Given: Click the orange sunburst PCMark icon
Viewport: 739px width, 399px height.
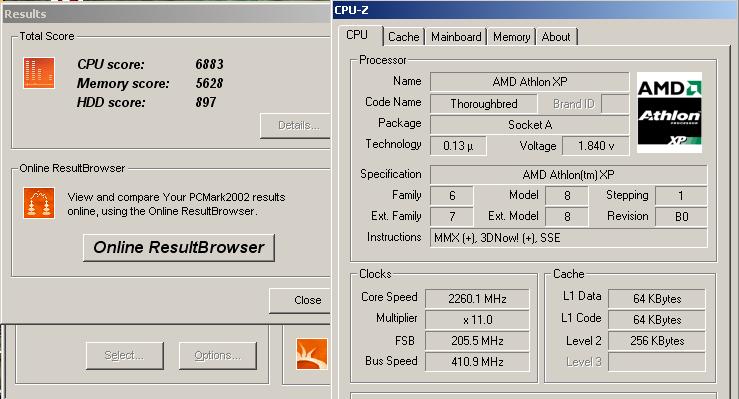Looking at the screenshot, I should [312, 354].
